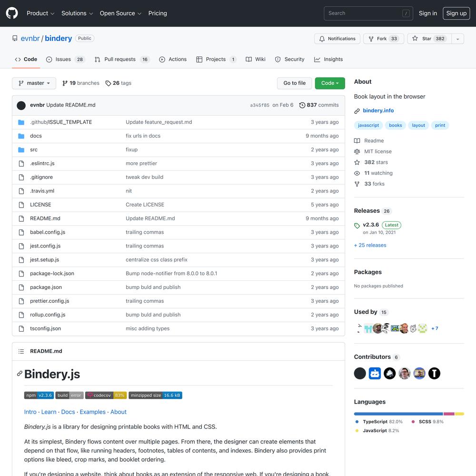Image resolution: width=476 pixels, height=476 pixels.
Task: Click the codecov 83% badge
Action: pos(106,395)
